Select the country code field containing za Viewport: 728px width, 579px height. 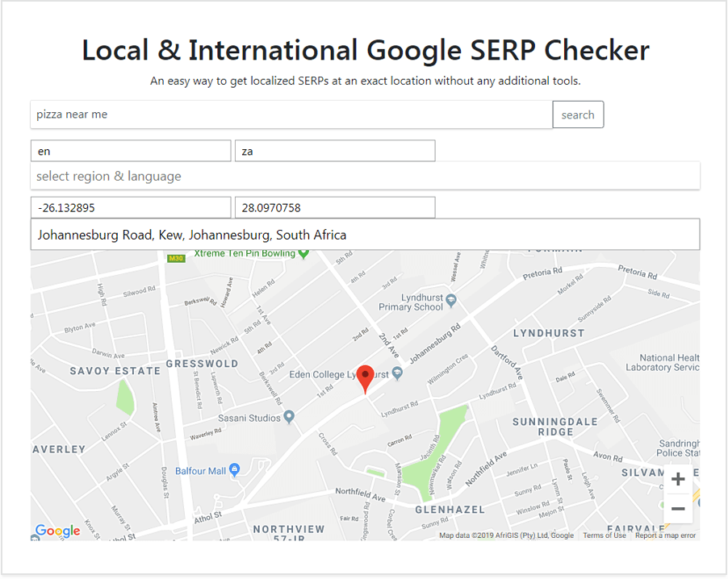(x=334, y=151)
